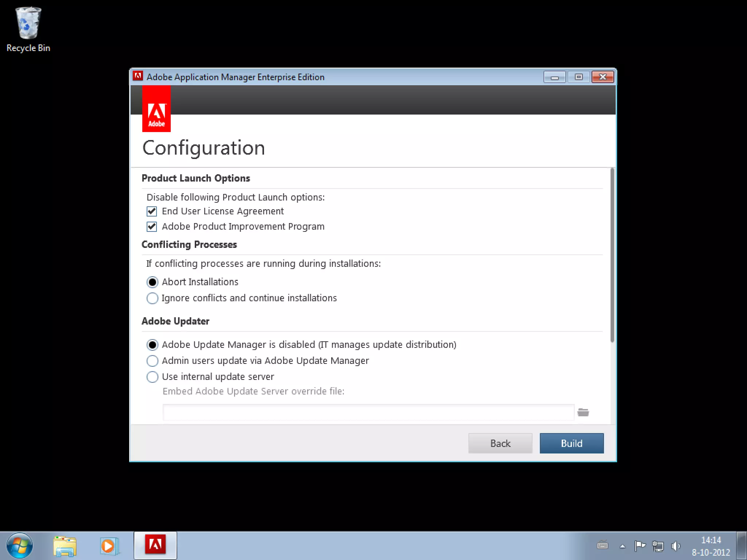Click the Adobe taskbar application icon

[x=155, y=545]
